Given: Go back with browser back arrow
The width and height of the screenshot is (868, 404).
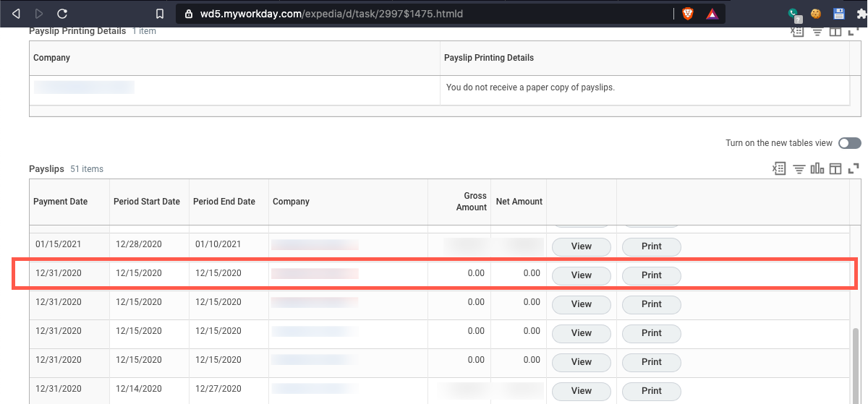Looking at the screenshot, I should pyautogui.click(x=17, y=14).
